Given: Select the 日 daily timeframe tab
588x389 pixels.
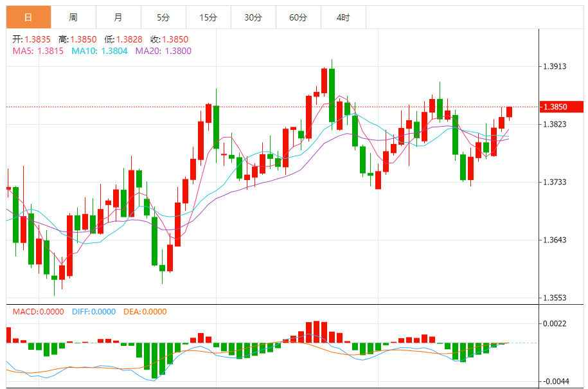Looking at the screenshot, I should point(28,17).
